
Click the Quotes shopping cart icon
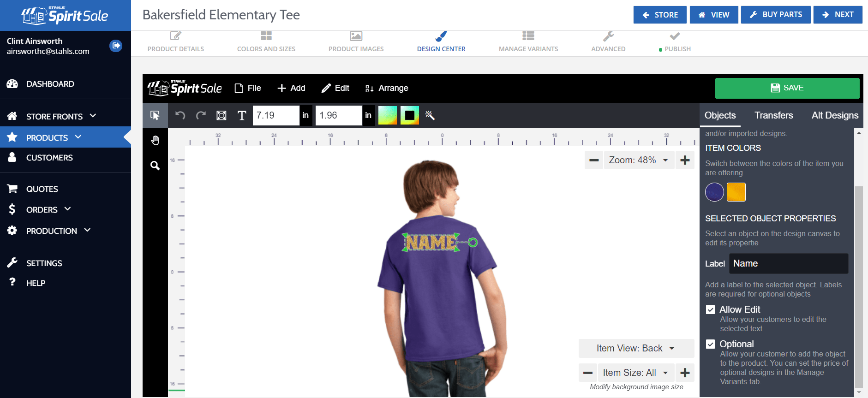pos(12,189)
